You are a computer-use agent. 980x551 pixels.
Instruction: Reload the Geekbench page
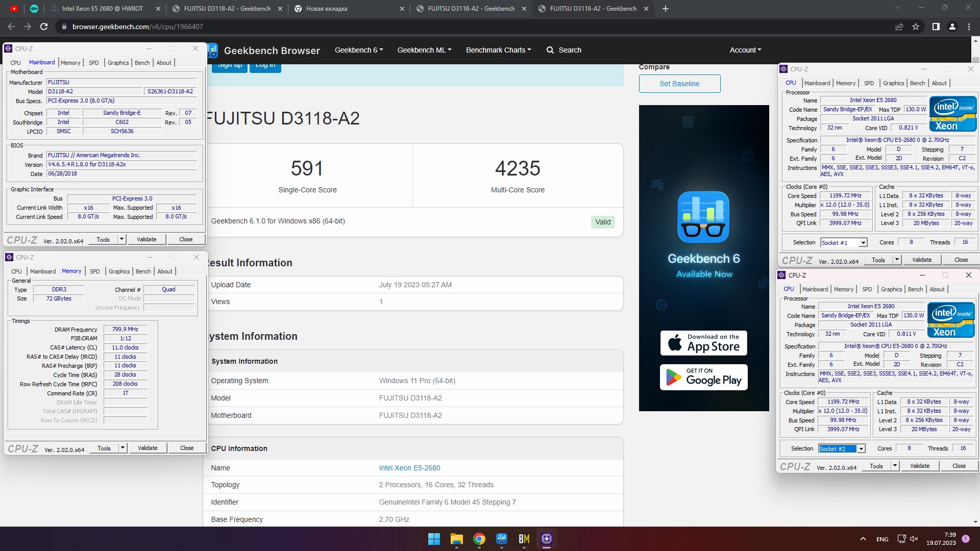tap(44, 27)
